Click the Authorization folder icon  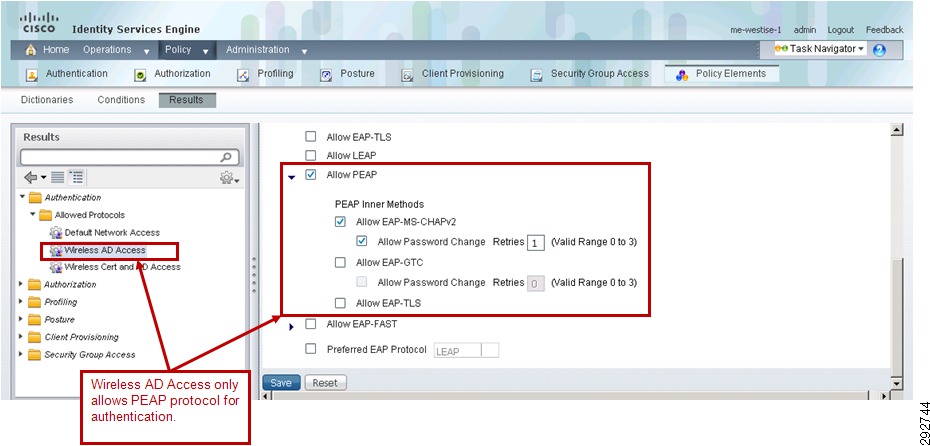(34, 285)
